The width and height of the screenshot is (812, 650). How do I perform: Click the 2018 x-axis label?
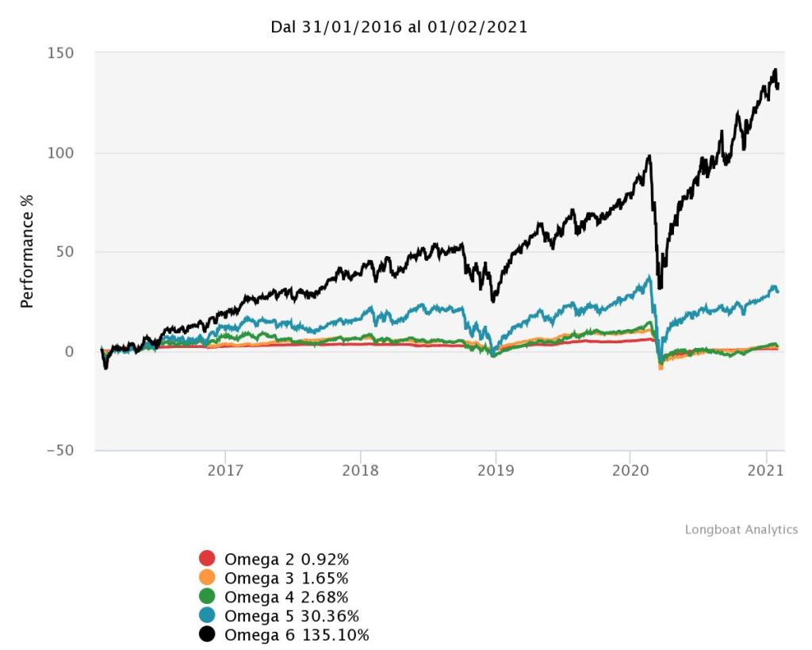(x=361, y=470)
